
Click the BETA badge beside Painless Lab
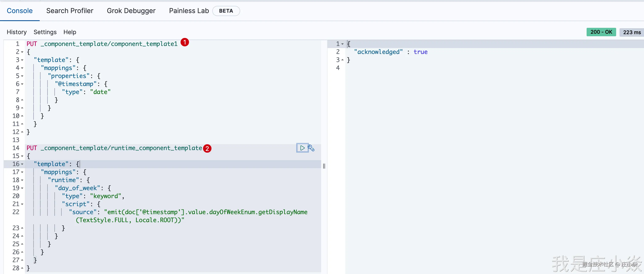pos(226,11)
